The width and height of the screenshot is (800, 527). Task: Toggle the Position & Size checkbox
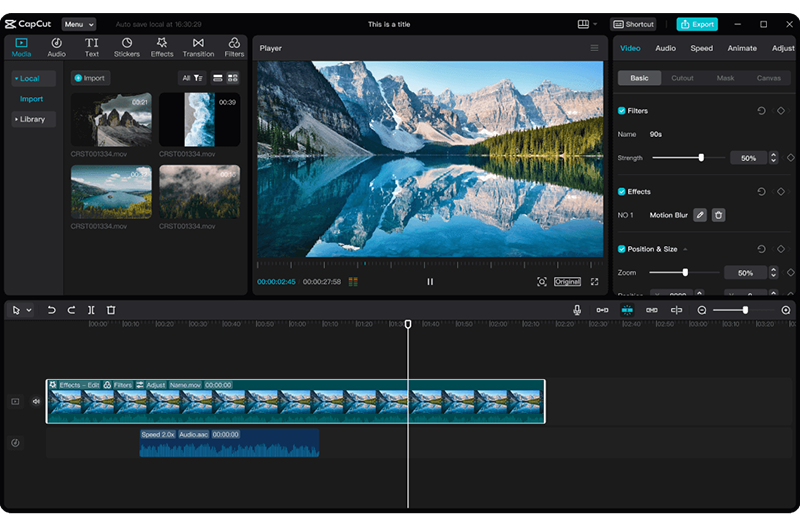pos(622,249)
